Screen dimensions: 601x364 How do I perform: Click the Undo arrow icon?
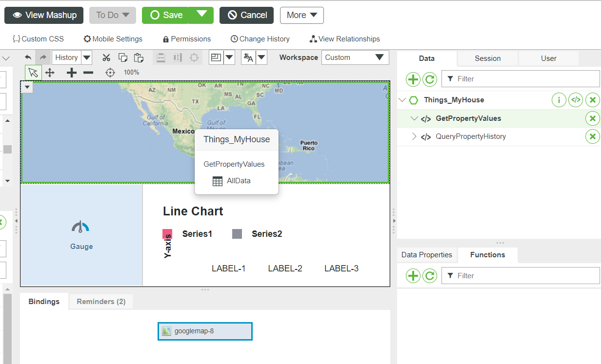(28, 57)
